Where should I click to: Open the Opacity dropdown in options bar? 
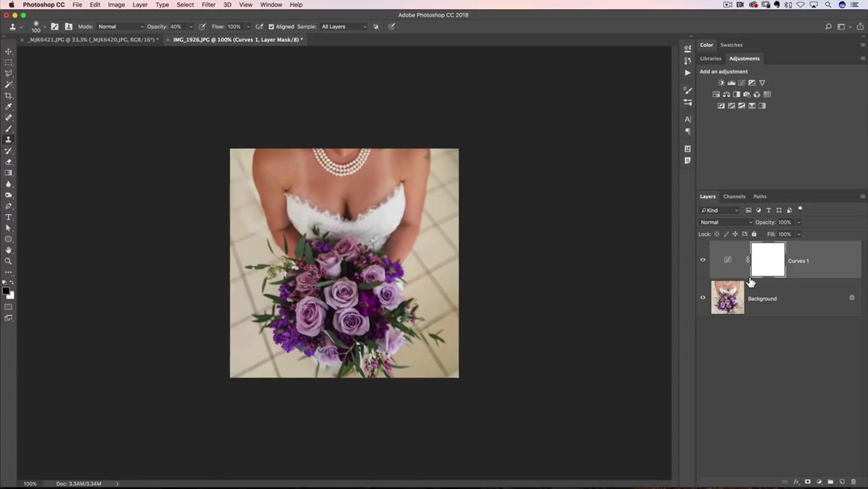(191, 27)
